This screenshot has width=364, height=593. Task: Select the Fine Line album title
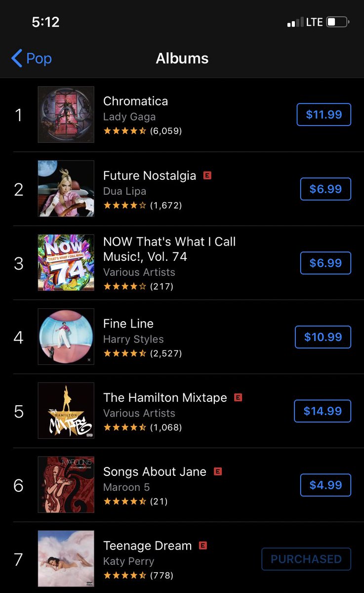128,324
